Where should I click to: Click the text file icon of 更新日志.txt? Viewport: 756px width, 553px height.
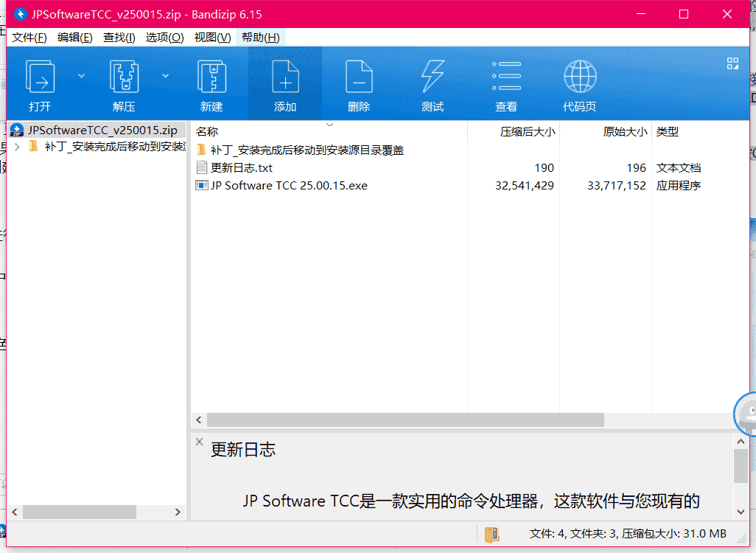pos(202,167)
